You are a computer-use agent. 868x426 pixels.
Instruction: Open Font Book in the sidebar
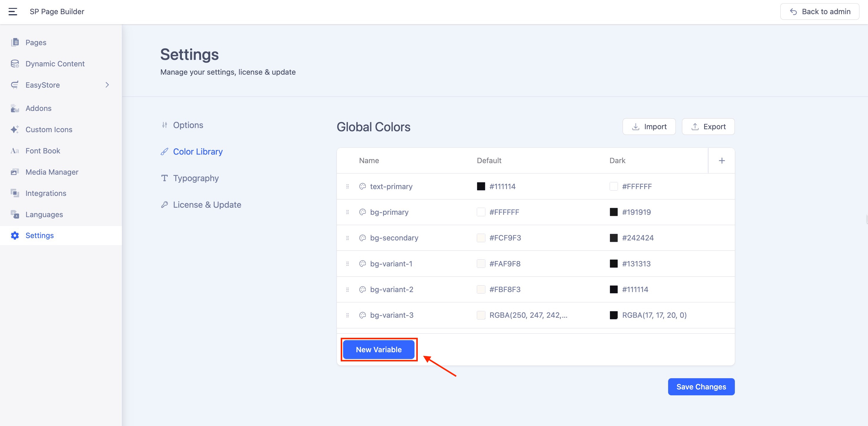pos(43,150)
